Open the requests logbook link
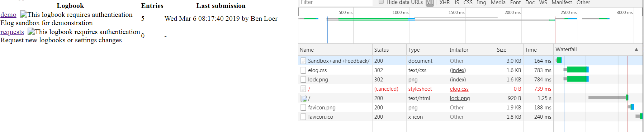Viewport: 644px width, 132px height. click(x=12, y=32)
